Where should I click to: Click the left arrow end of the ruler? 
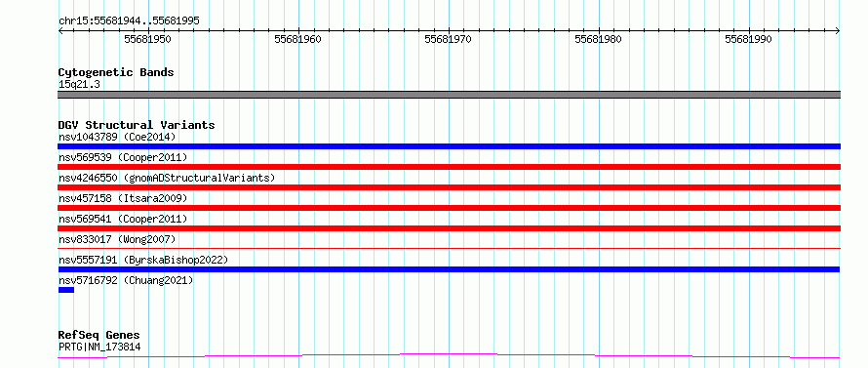click(x=60, y=31)
